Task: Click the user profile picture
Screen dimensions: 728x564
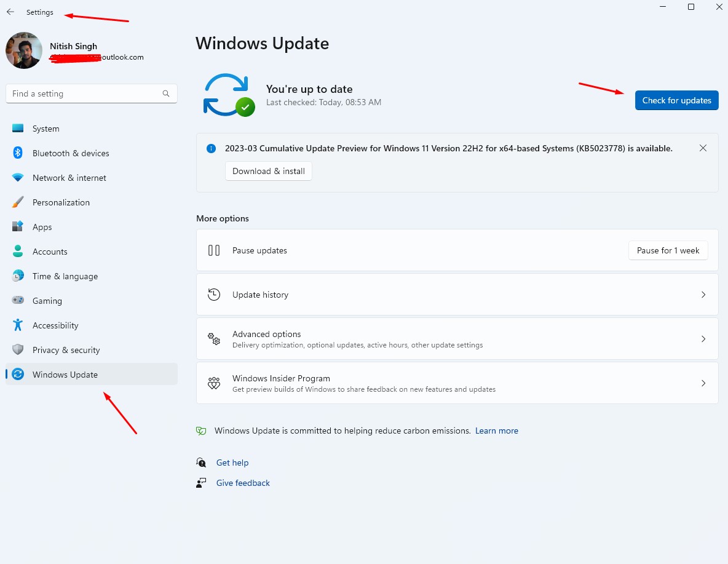Action: coord(24,50)
